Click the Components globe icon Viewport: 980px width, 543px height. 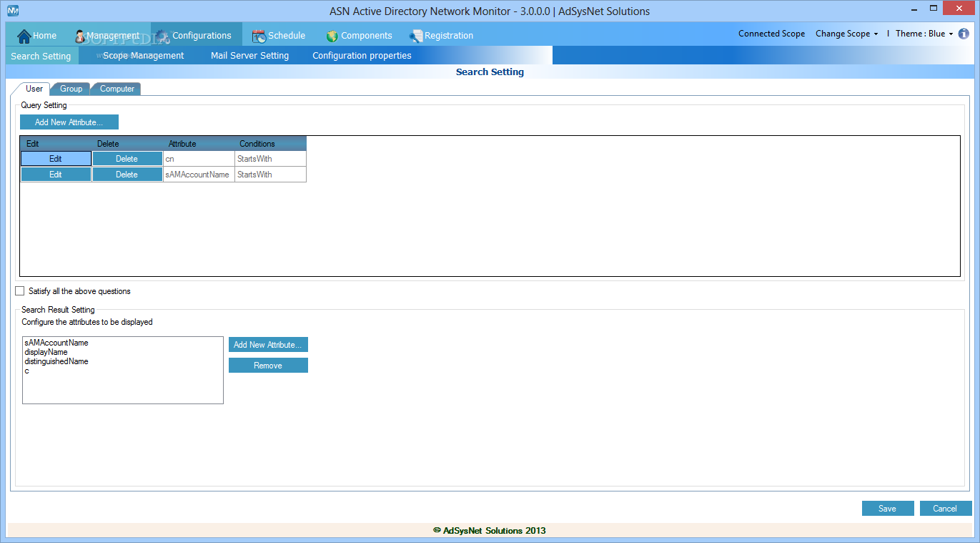(x=332, y=36)
